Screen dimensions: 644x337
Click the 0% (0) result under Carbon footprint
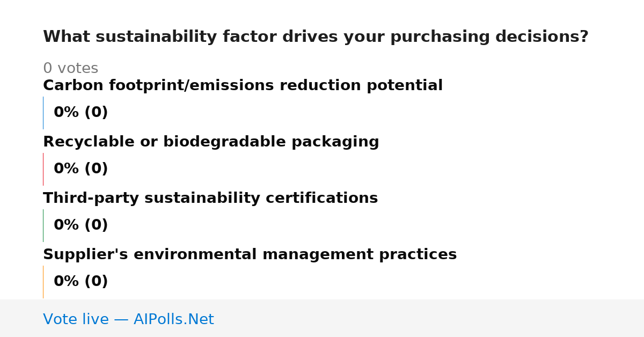pos(80,113)
